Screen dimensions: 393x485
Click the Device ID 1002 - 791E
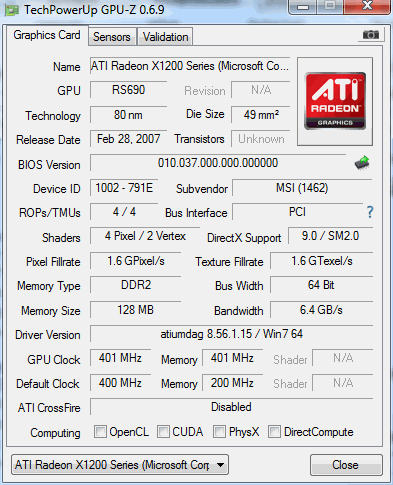pos(124,188)
